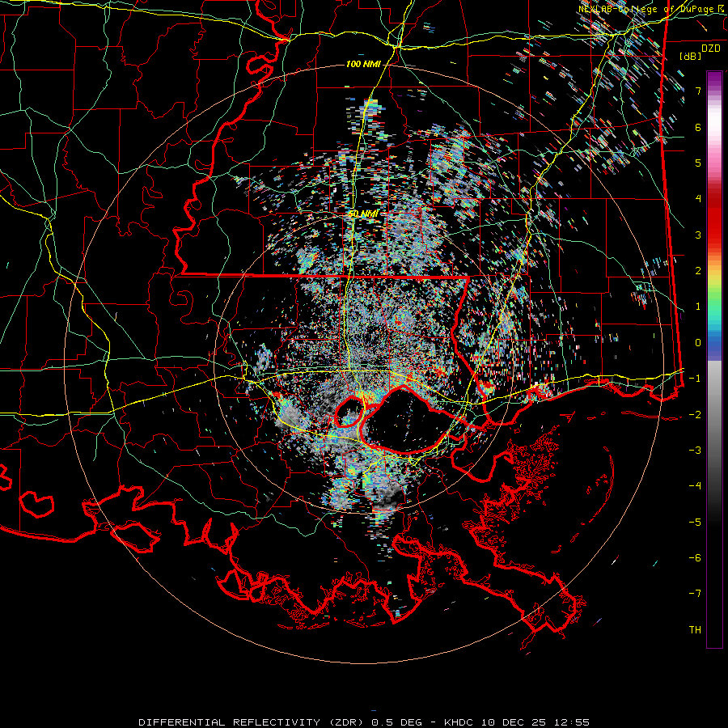Click the '-4' value on color scale
The image size is (728, 728).
click(695, 486)
